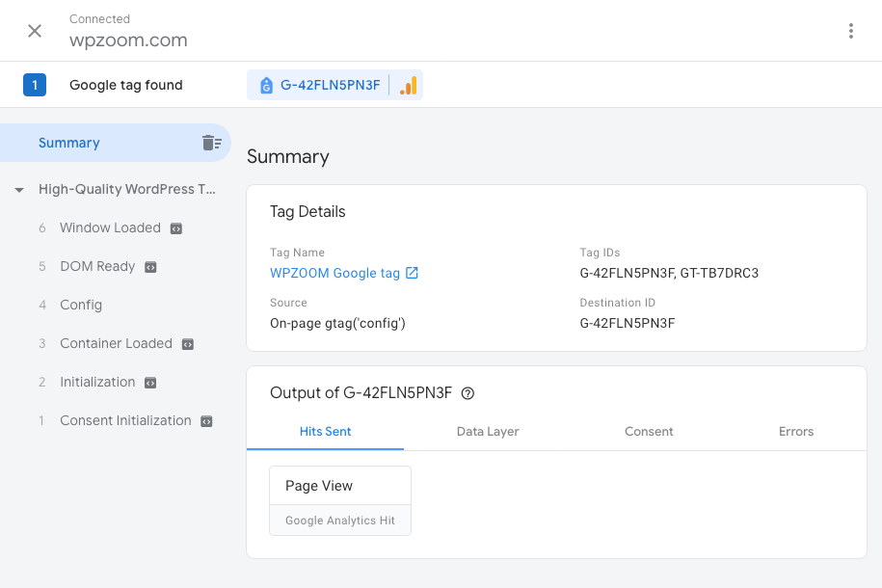The height and width of the screenshot is (588, 882).
Task: Open the Page View hit card
Action: coord(340,500)
